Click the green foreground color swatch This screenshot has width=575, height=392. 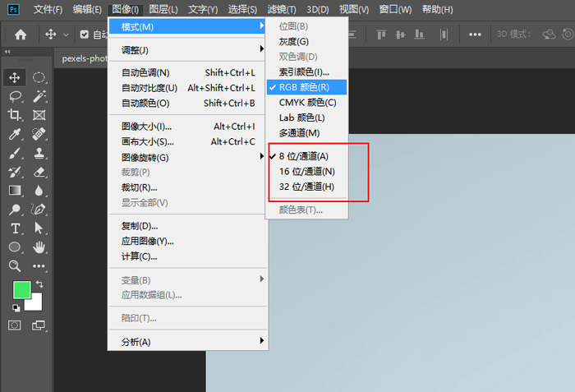coord(22,290)
